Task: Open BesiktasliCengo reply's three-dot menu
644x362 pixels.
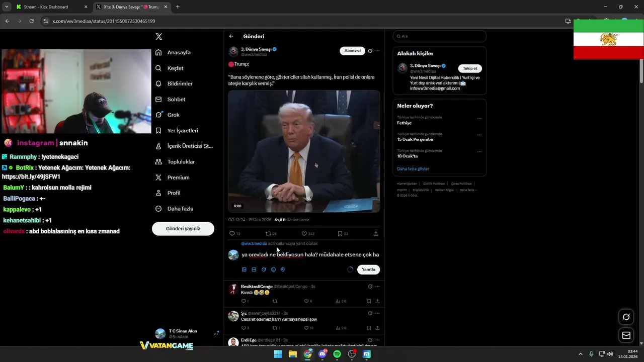Action: pyautogui.click(x=377, y=287)
